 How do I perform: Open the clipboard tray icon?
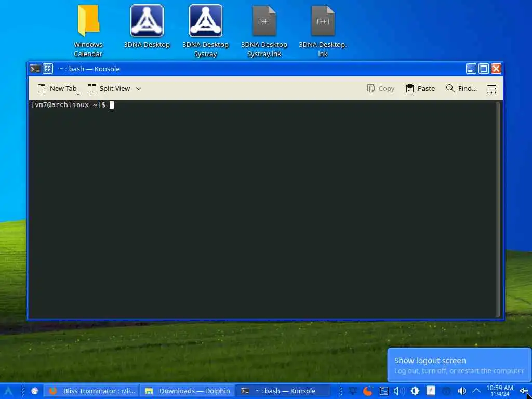click(x=384, y=391)
